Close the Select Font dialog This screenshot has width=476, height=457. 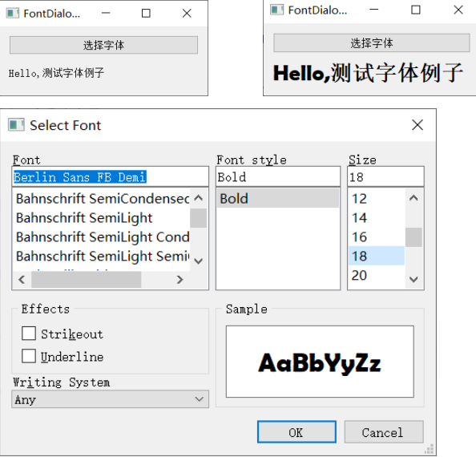[418, 125]
